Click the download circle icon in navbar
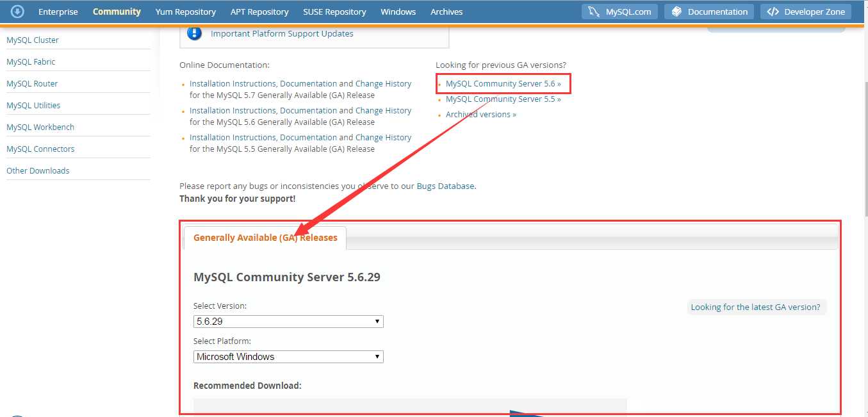 (x=17, y=12)
